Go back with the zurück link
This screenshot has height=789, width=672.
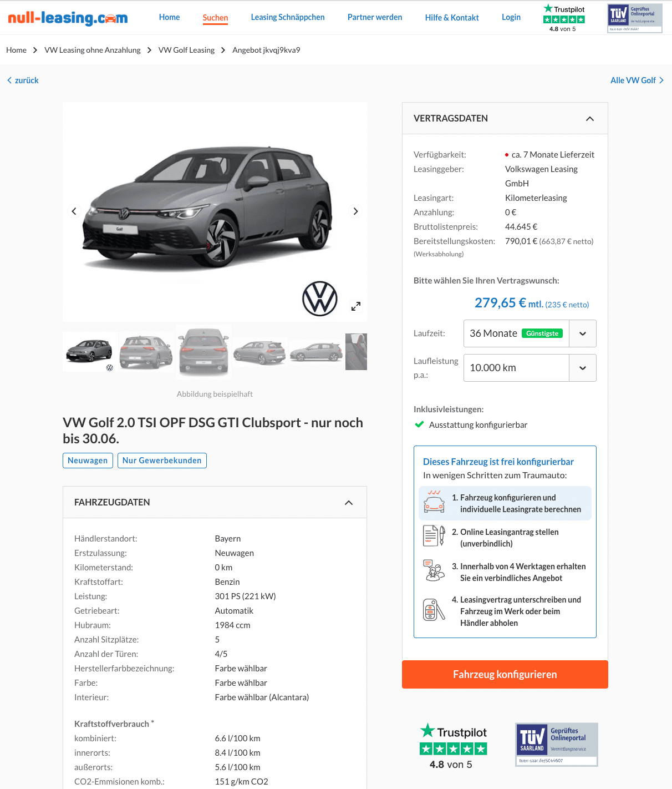click(23, 80)
